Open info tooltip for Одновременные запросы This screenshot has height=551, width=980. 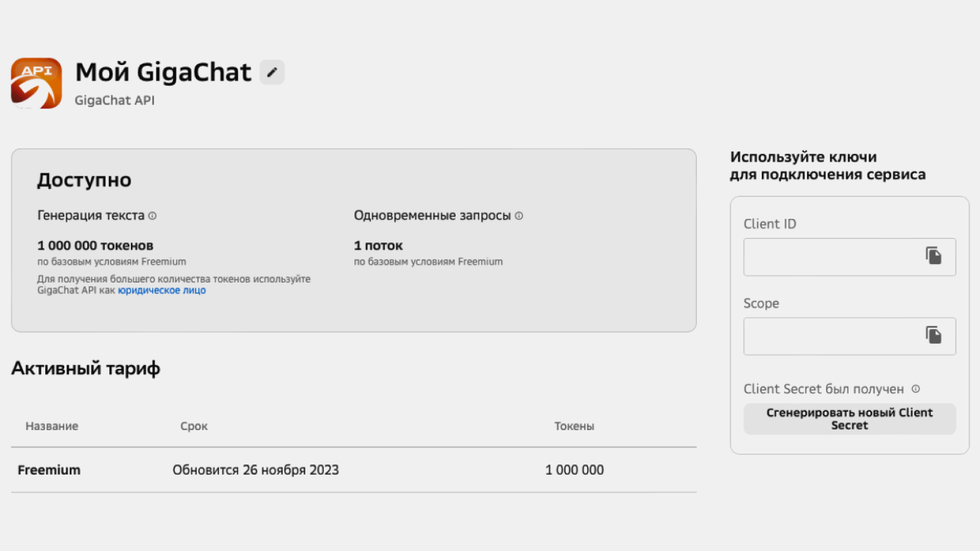(519, 216)
